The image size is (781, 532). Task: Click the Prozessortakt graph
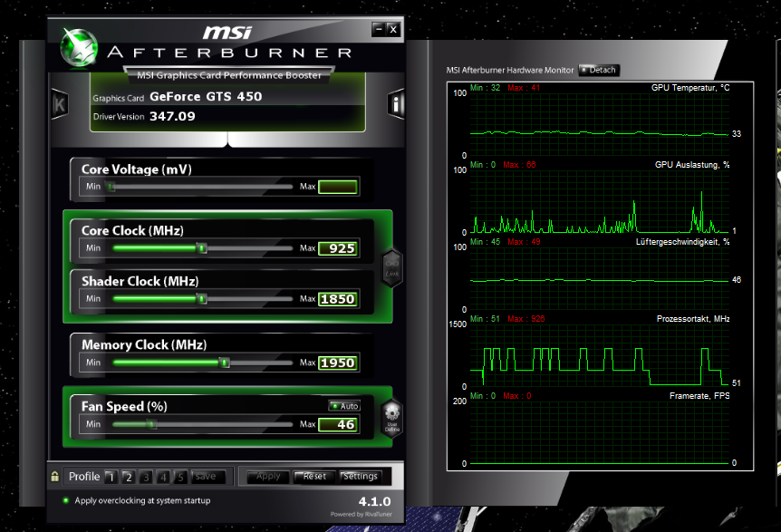pyautogui.click(x=599, y=355)
